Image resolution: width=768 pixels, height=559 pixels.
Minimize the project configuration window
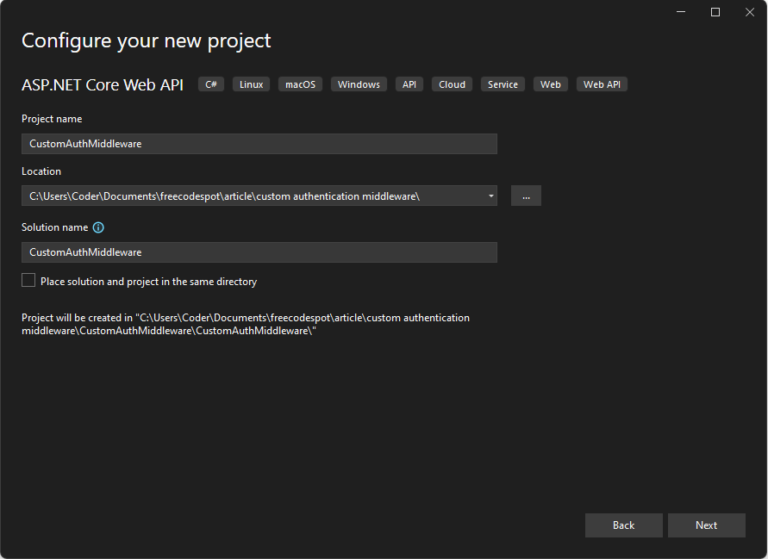[681, 12]
